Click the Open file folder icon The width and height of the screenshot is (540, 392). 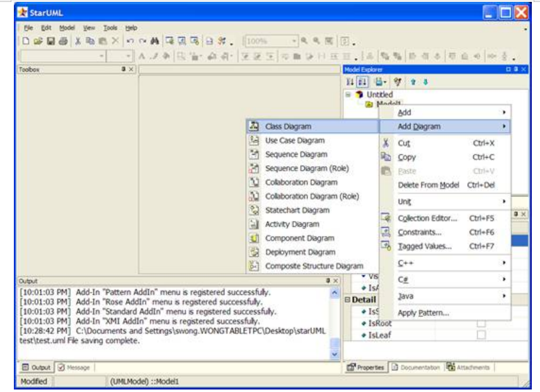[x=38, y=41]
